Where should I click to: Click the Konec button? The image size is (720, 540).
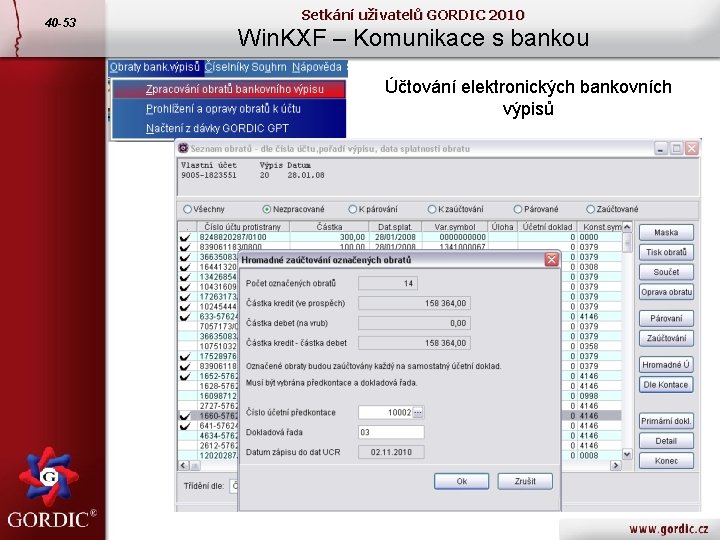coord(666,461)
